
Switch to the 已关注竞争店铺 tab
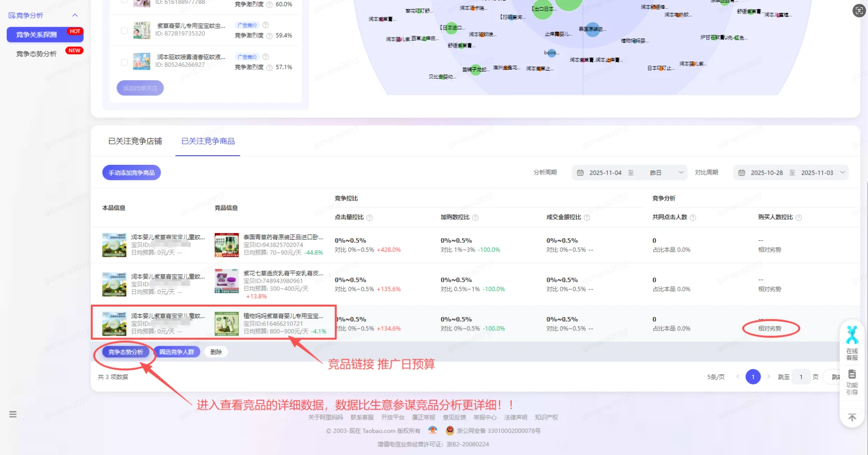click(134, 141)
